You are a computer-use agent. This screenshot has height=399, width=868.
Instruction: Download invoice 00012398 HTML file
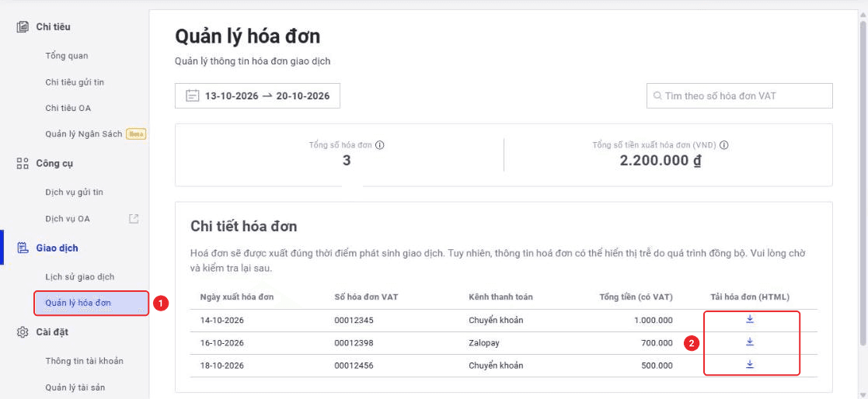pyautogui.click(x=750, y=342)
